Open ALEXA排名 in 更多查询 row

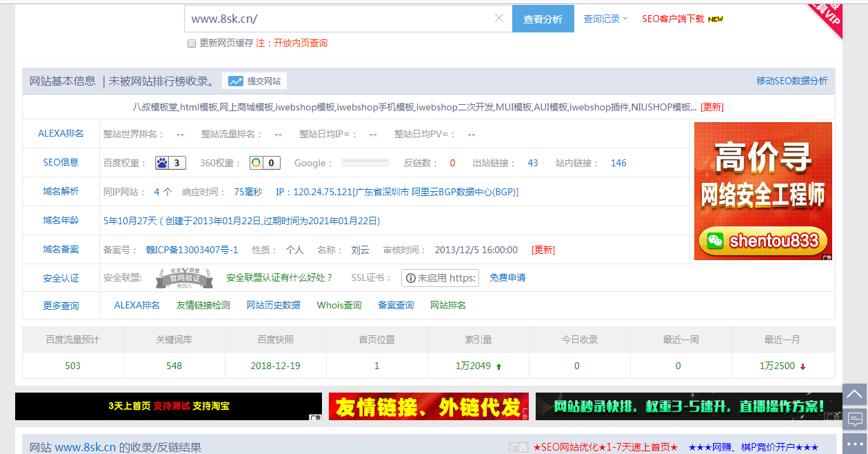click(x=137, y=305)
